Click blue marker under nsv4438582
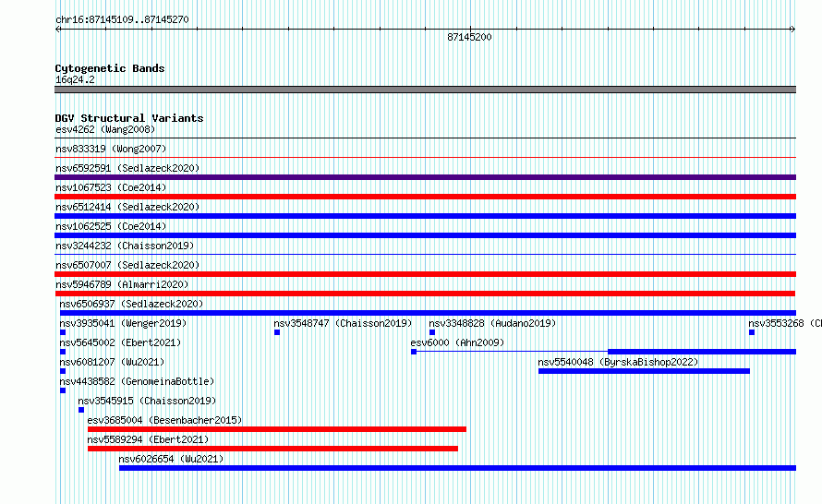 (63, 390)
